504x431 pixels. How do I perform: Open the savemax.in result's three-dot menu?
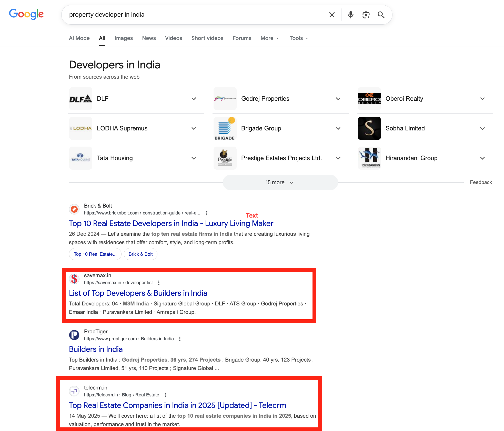159,283
